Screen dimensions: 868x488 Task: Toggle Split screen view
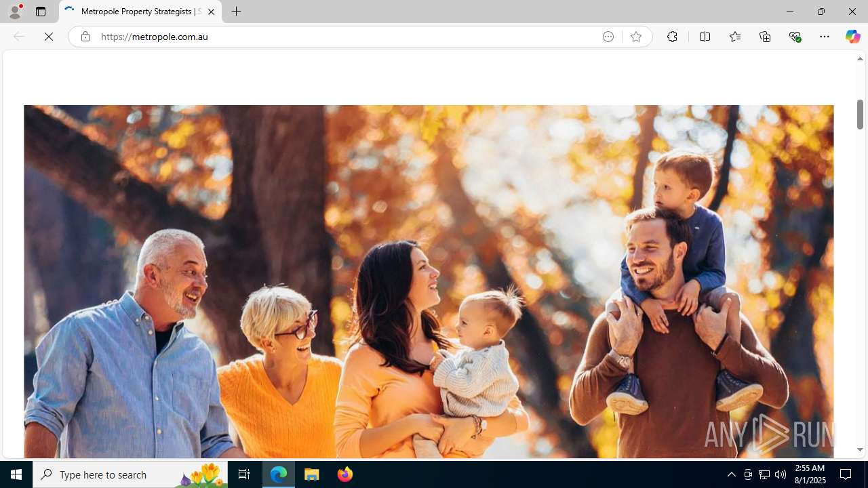click(x=705, y=37)
